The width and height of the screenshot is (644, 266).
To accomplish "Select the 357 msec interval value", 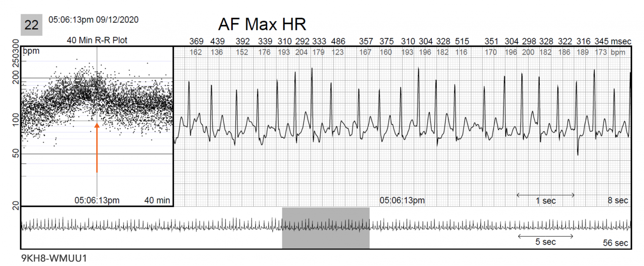I will click(366, 41).
